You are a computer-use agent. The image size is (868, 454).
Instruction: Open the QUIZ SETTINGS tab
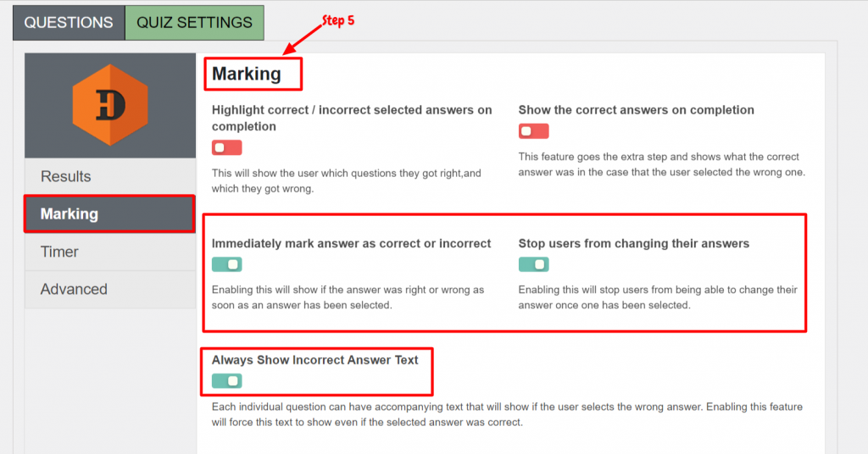[x=194, y=23]
